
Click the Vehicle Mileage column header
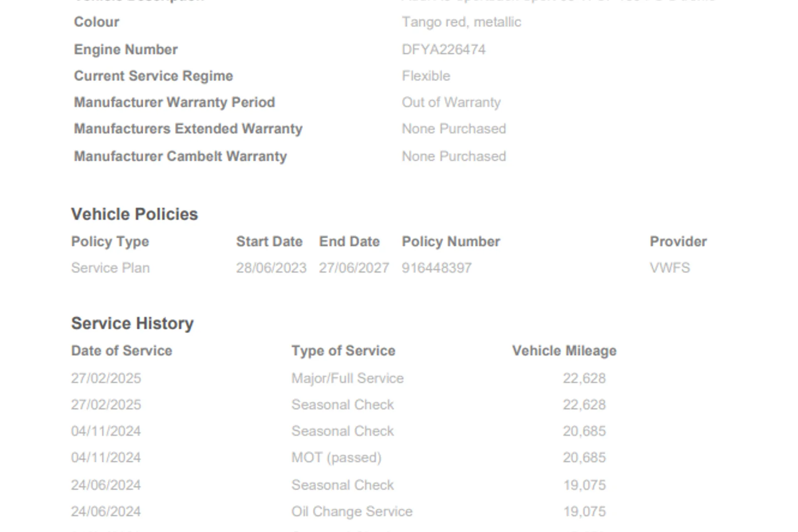point(564,351)
